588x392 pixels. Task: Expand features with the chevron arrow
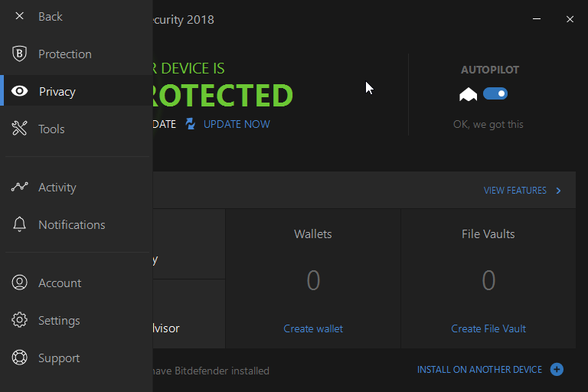pos(559,191)
